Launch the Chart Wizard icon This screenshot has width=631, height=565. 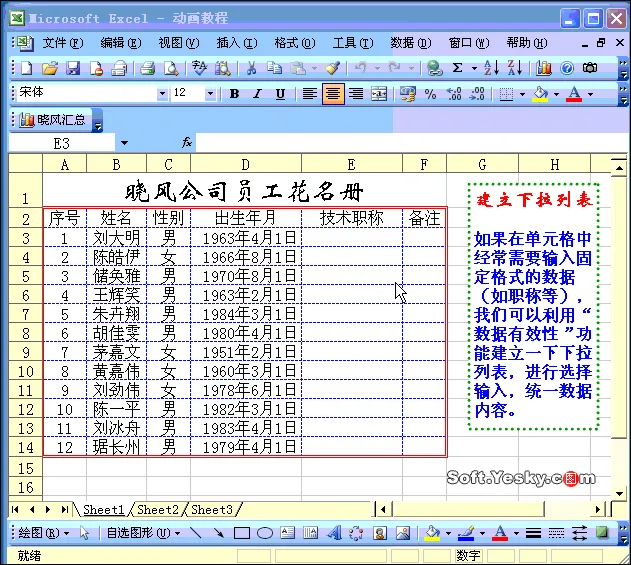[x=544, y=68]
